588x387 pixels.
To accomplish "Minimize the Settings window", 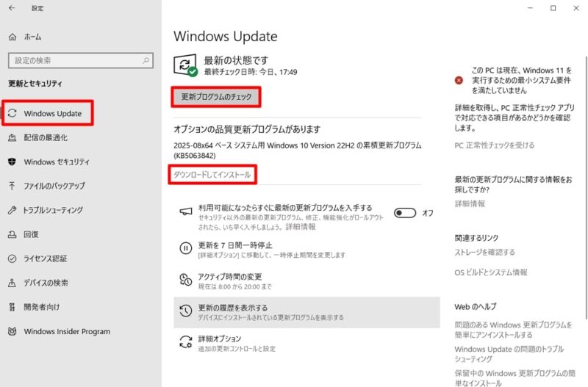I will point(530,8).
